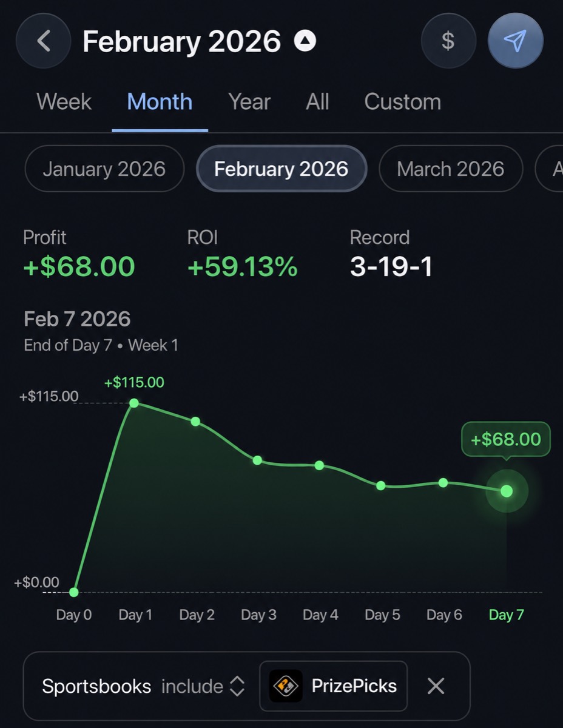Viewport: 563px width, 728px height.
Task: Select the Year tab
Action: (x=249, y=102)
